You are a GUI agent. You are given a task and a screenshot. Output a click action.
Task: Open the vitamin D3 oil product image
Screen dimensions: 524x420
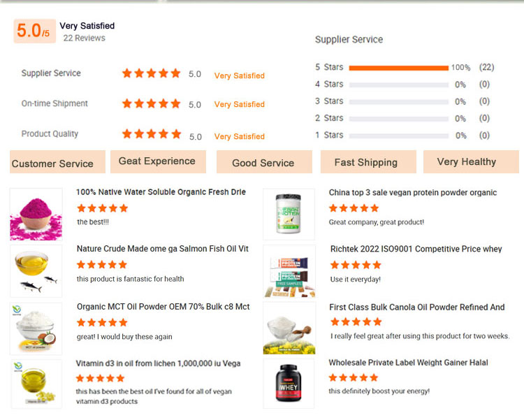tap(36, 383)
